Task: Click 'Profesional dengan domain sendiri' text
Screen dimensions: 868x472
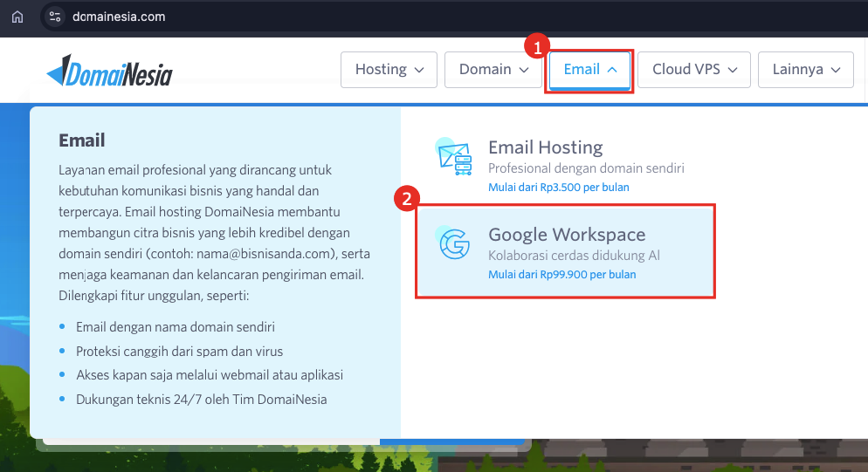Action: point(586,168)
